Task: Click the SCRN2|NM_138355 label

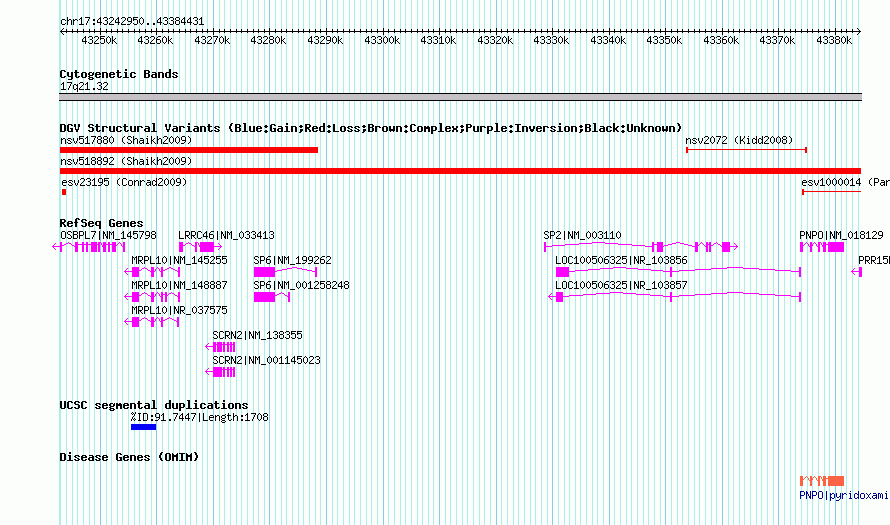Action: [x=258, y=335]
